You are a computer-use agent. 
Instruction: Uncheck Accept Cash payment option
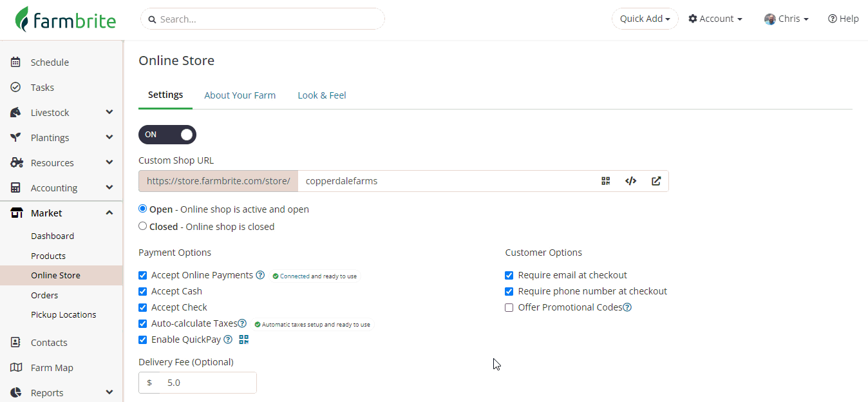(x=143, y=291)
